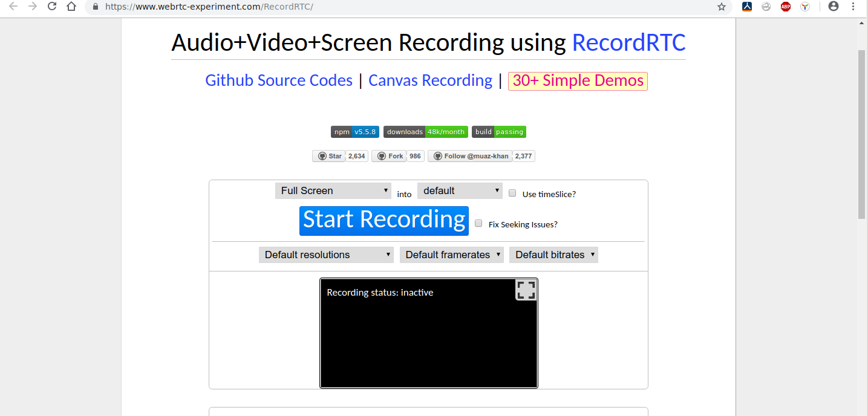
Task: Open the Github Source Codes link
Action: pyautogui.click(x=279, y=80)
